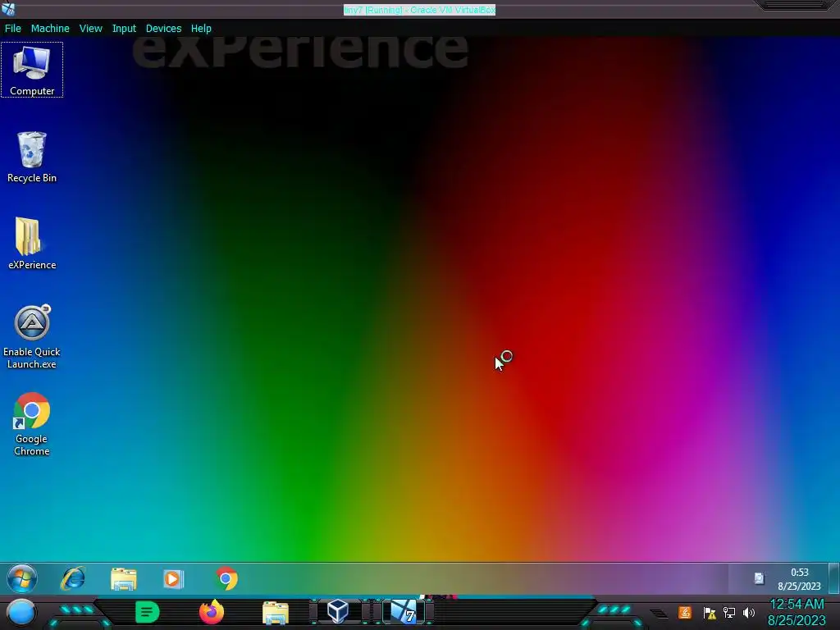Open the Devices menu
This screenshot has width=840, height=630.
[x=163, y=29]
